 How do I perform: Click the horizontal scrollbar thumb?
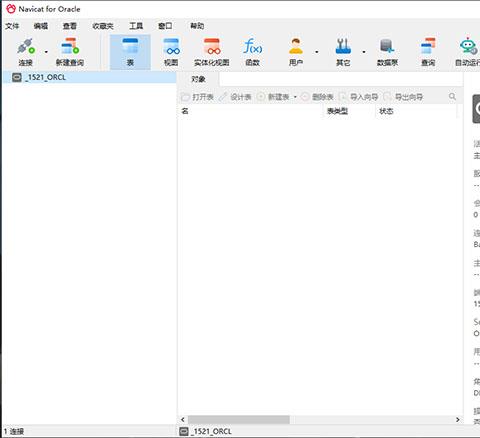(239, 419)
